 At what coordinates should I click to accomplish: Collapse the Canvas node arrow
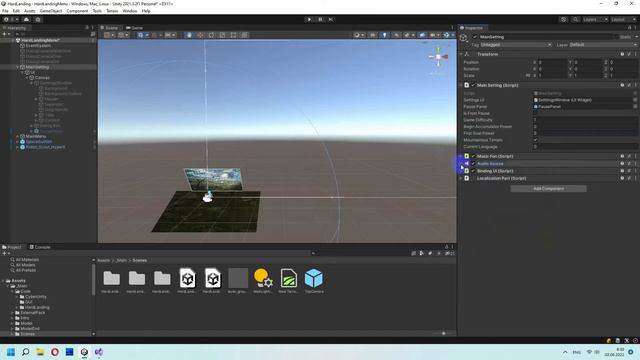[x=27, y=78]
